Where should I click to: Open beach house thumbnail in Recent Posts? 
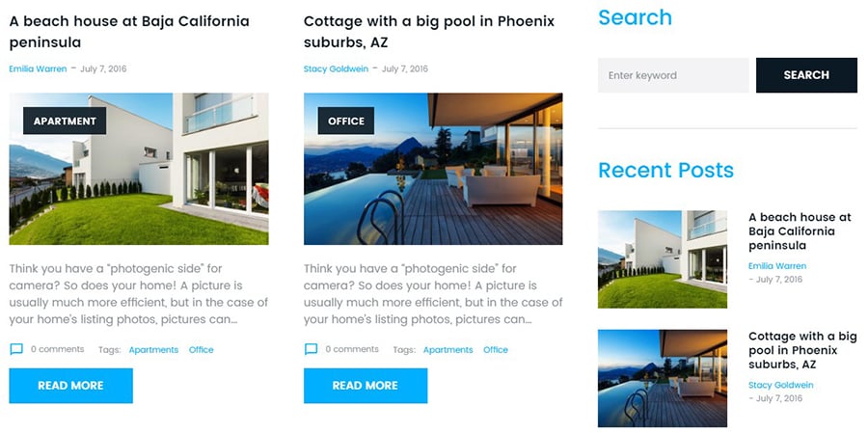click(663, 258)
